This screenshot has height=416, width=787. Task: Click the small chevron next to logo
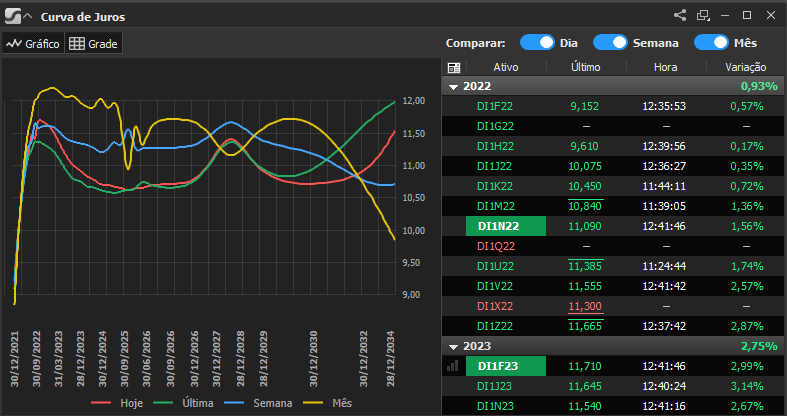click(27, 17)
